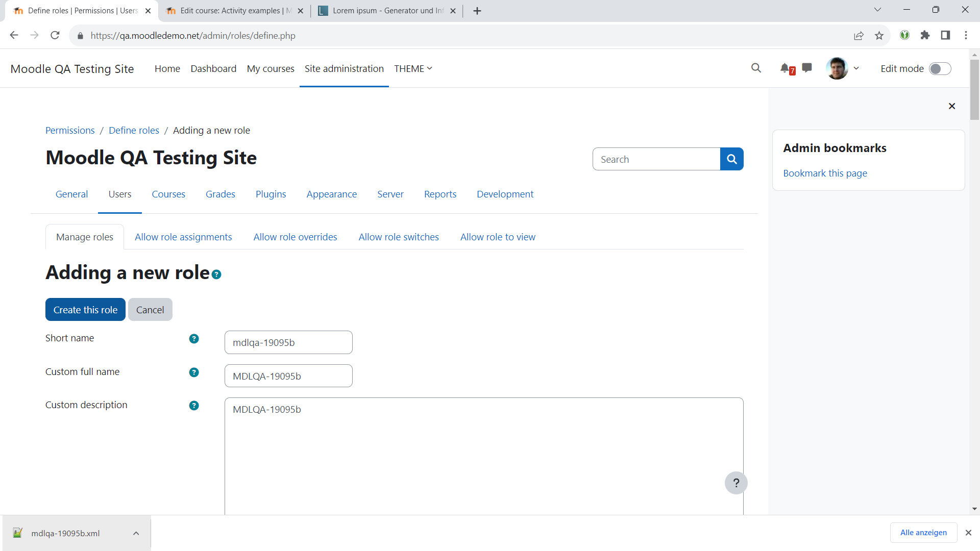Focus the Custom full name input field
This screenshot has height=551, width=980.
288,376
